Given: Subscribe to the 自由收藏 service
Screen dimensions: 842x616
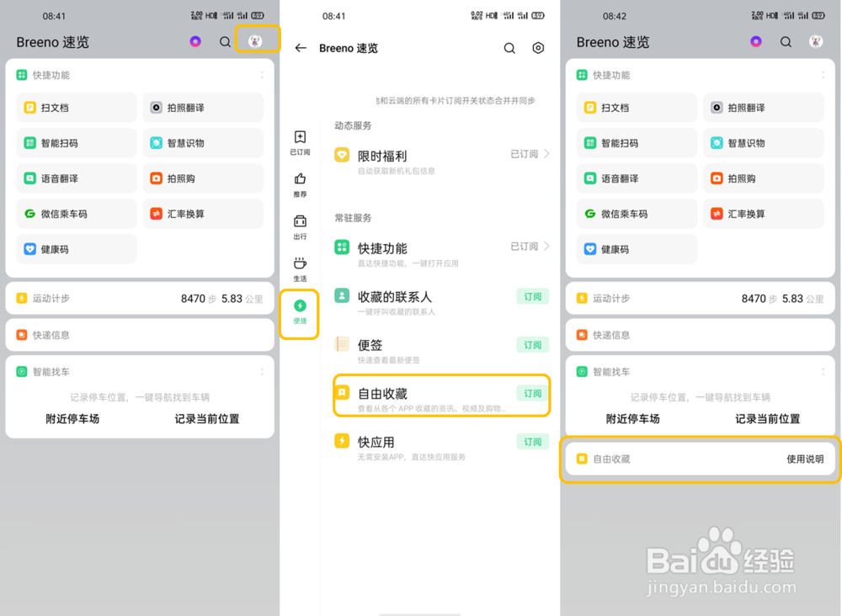Looking at the screenshot, I should [x=532, y=392].
